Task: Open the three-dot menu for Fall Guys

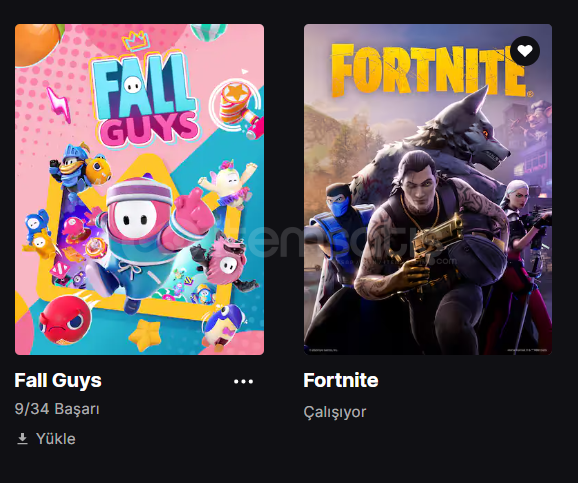Action: point(243,381)
